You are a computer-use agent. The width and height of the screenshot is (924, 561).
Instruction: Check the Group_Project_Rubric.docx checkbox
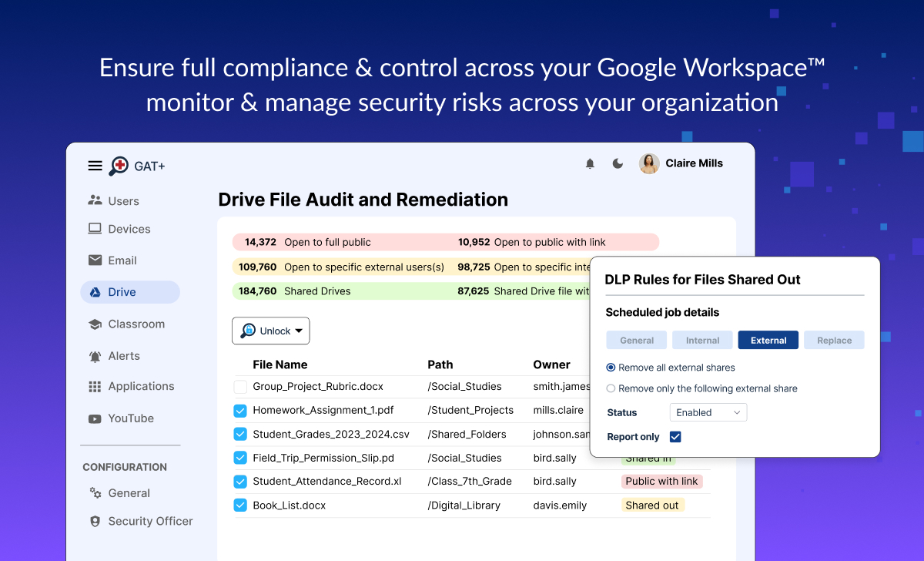click(240, 387)
